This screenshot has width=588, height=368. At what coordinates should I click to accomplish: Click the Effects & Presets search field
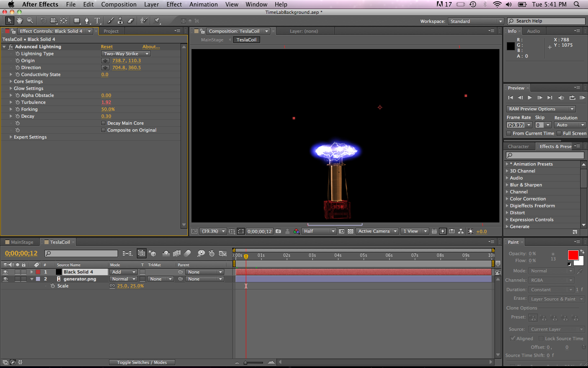point(545,155)
